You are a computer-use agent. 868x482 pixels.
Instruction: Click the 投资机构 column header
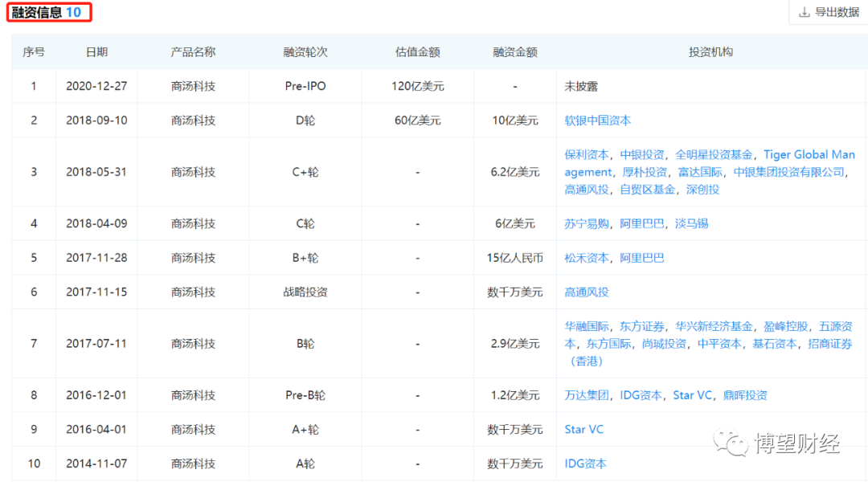[x=710, y=52]
